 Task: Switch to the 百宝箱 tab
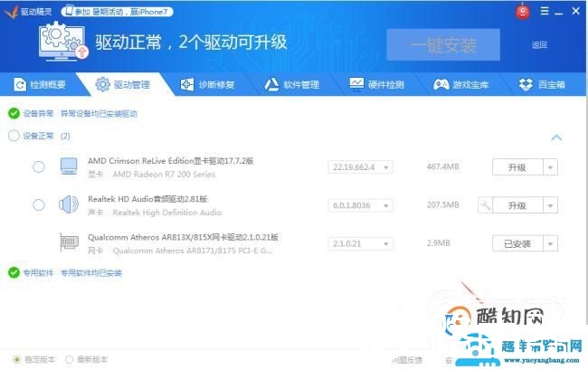[542, 84]
